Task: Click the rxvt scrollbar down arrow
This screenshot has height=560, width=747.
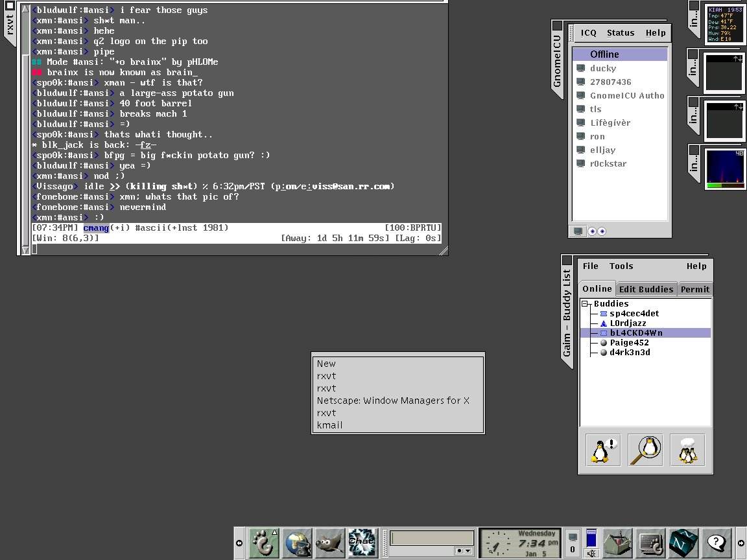Action: point(25,250)
